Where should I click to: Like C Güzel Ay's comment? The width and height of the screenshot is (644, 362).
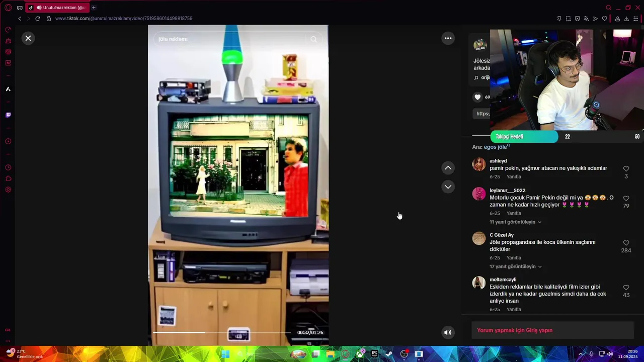[626, 243]
